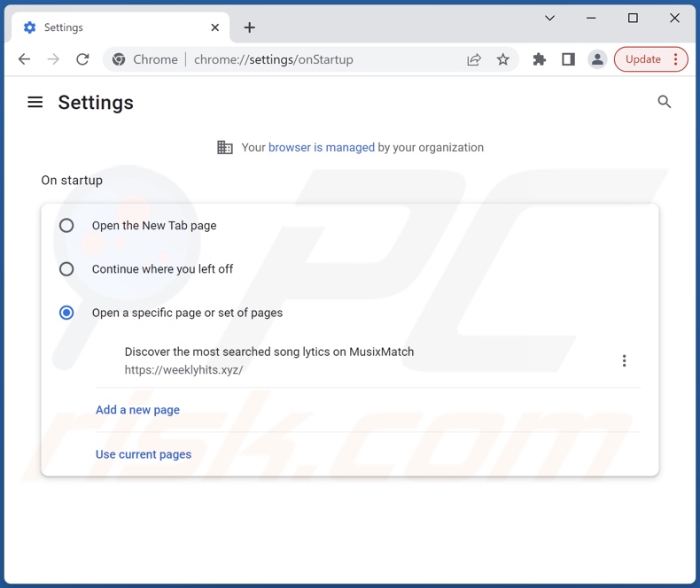Click Use current pages link
This screenshot has width=700, height=588.
click(144, 454)
